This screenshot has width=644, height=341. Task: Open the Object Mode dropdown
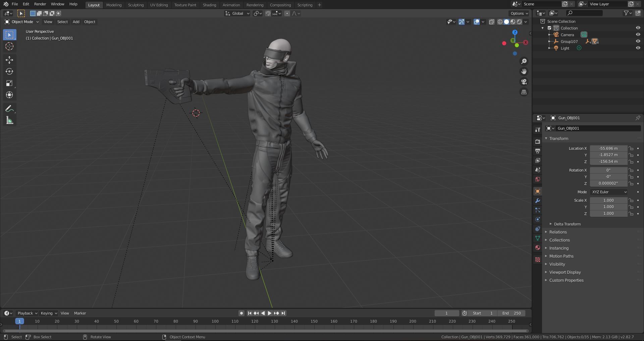click(22, 22)
